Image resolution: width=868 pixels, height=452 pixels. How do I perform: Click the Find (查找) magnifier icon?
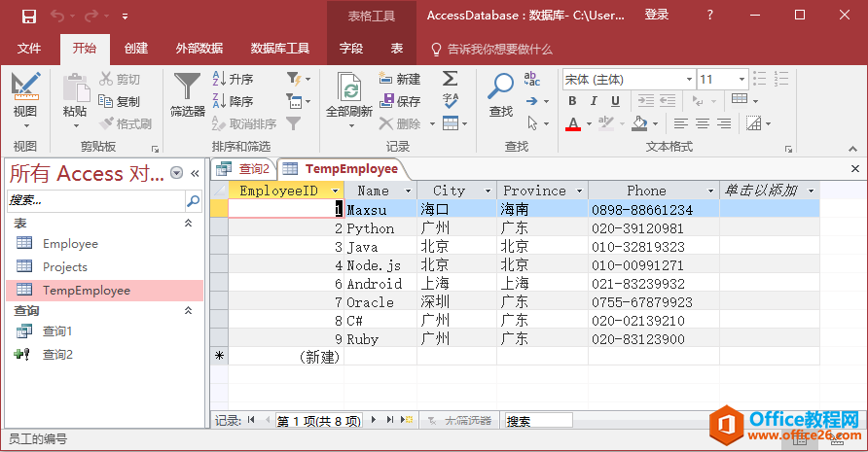coord(500,93)
